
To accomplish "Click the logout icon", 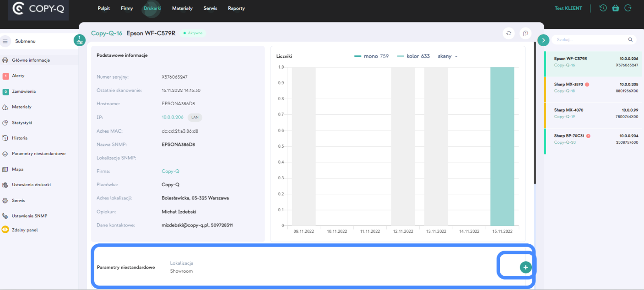I will pyautogui.click(x=628, y=8).
